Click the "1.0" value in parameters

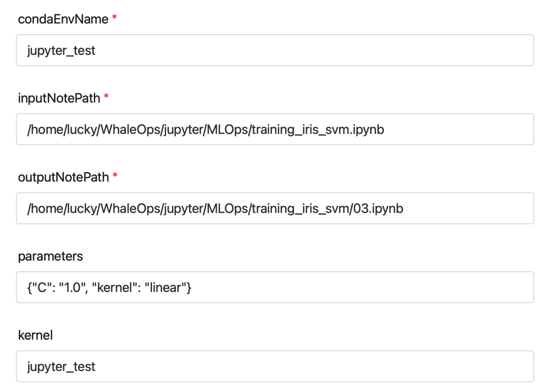click(x=75, y=287)
